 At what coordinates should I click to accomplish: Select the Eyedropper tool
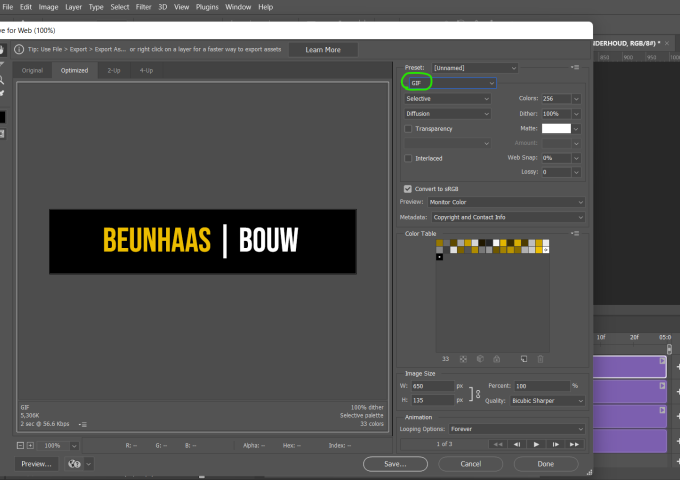[2, 93]
